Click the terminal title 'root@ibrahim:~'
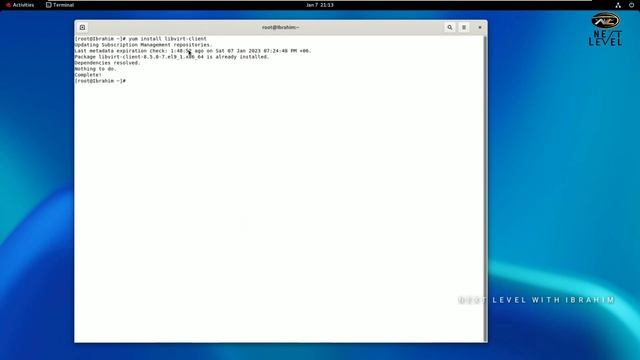 pyautogui.click(x=281, y=27)
